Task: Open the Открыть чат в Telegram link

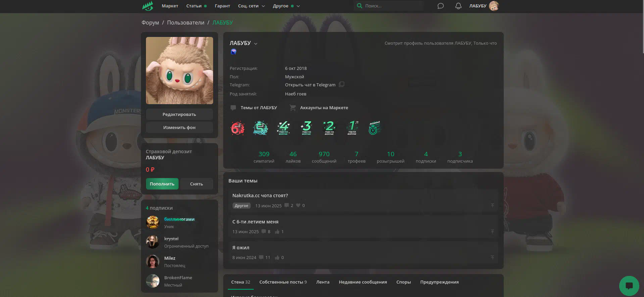Action: 310,85
